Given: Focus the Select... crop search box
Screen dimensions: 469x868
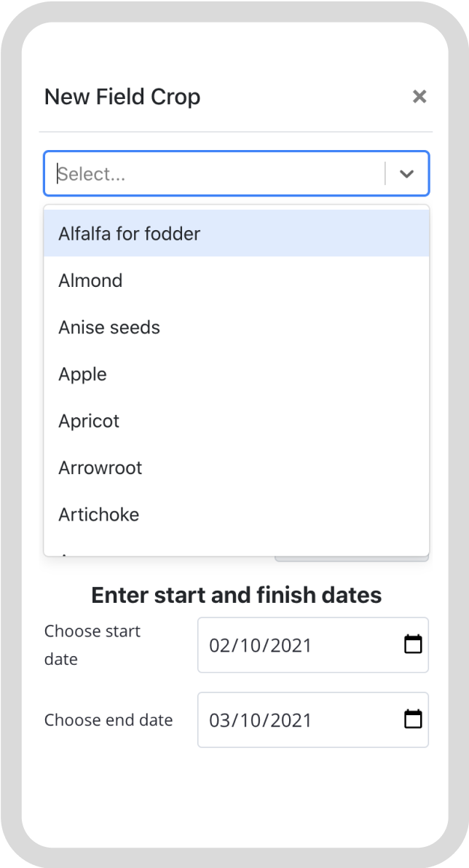Looking at the screenshot, I should click(x=221, y=174).
